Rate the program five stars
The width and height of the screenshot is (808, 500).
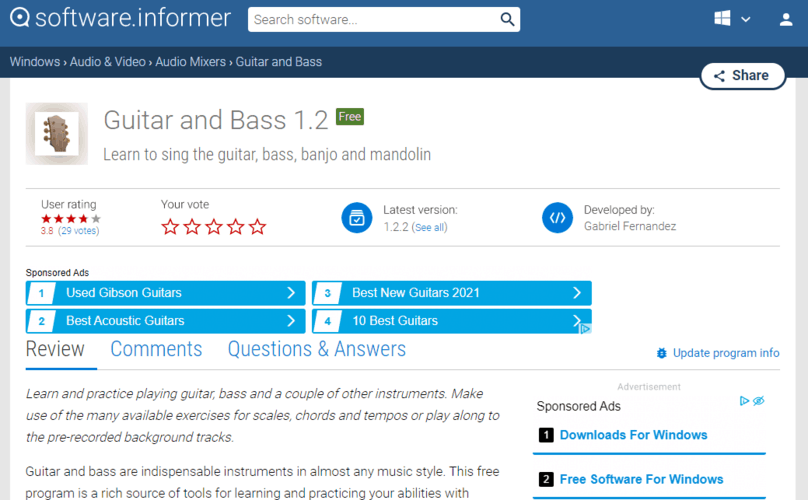pyautogui.click(x=257, y=226)
